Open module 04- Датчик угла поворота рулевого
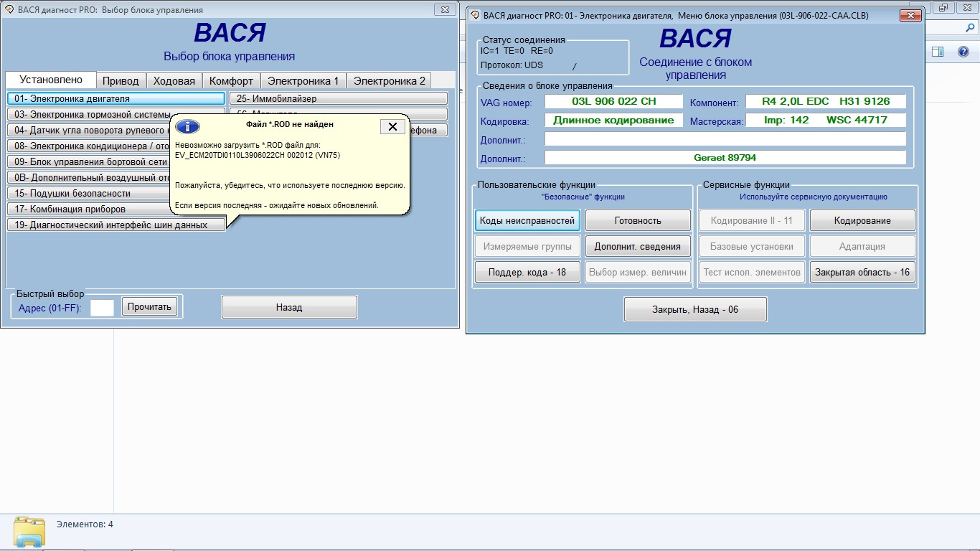 point(89,130)
